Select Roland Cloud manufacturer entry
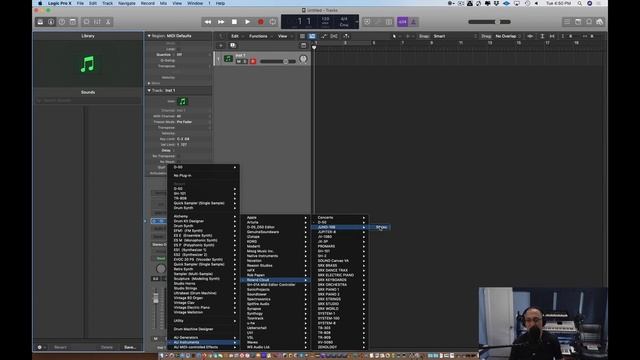Screen dimensions: 640x360 point(276,280)
